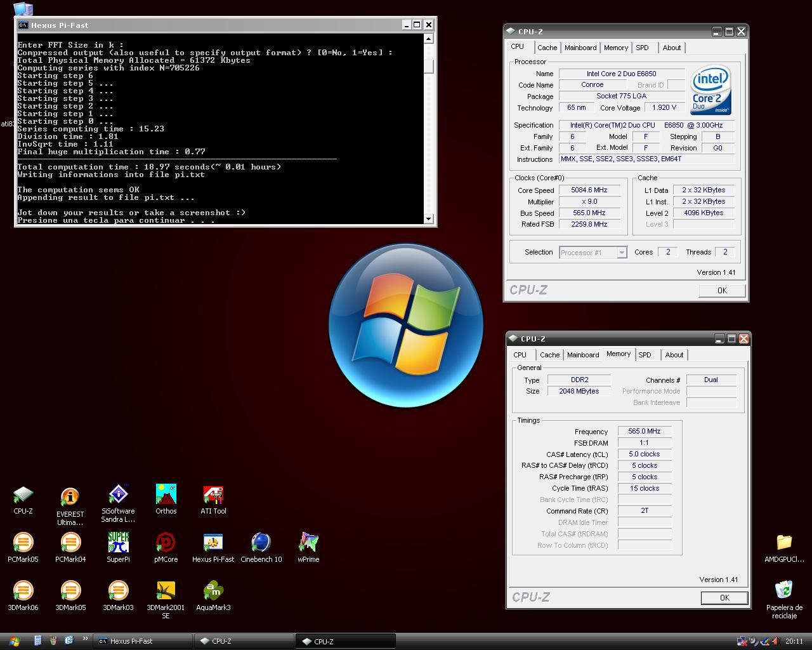The height and width of the screenshot is (650, 812).
Task: Click the Pi-Fast console scroll up arrow
Action: (x=429, y=39)
